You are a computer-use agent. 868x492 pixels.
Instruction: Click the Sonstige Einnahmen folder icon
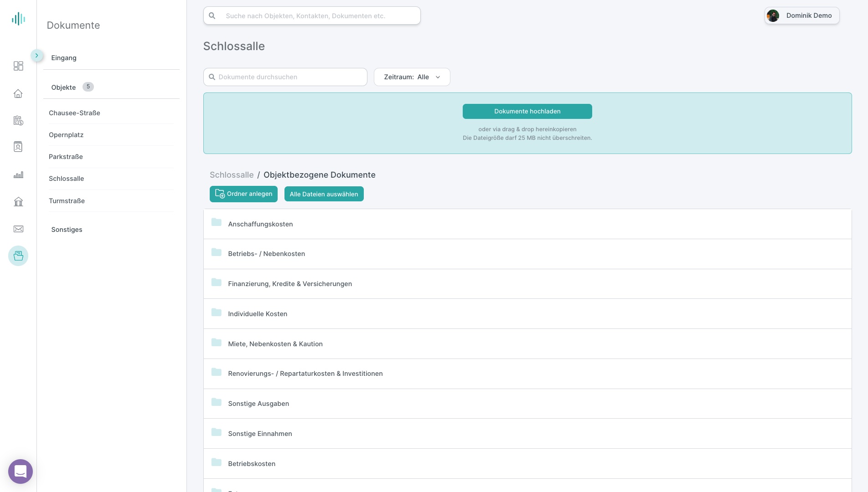[217, 432]
